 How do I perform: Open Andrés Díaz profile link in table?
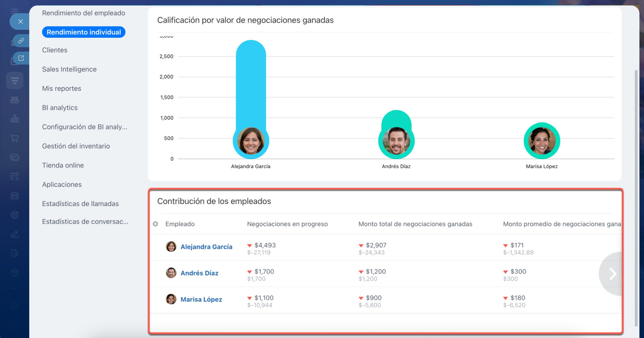[x=199, y=273]
